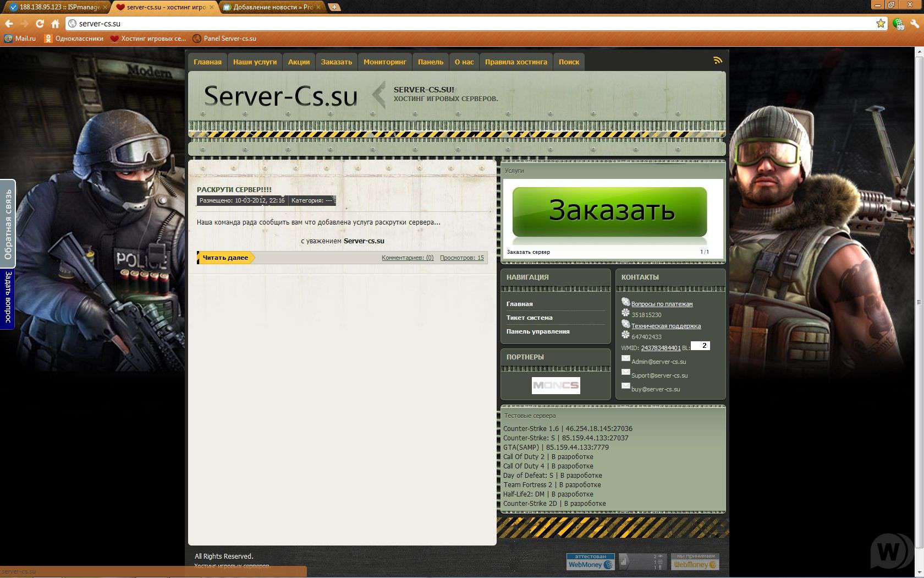Click the browser Forward arrow
Viewport: 924px width, 578px height.
tap(24, 24)
